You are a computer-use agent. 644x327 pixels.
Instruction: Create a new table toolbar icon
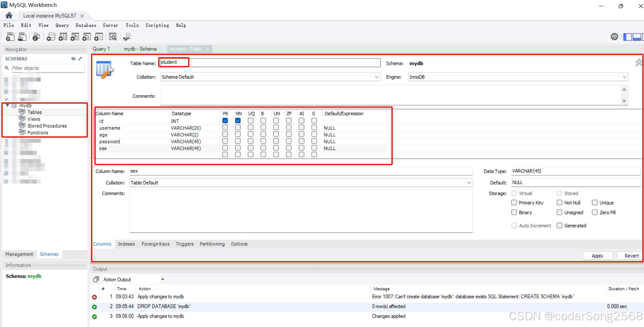[x=63, y=37]
